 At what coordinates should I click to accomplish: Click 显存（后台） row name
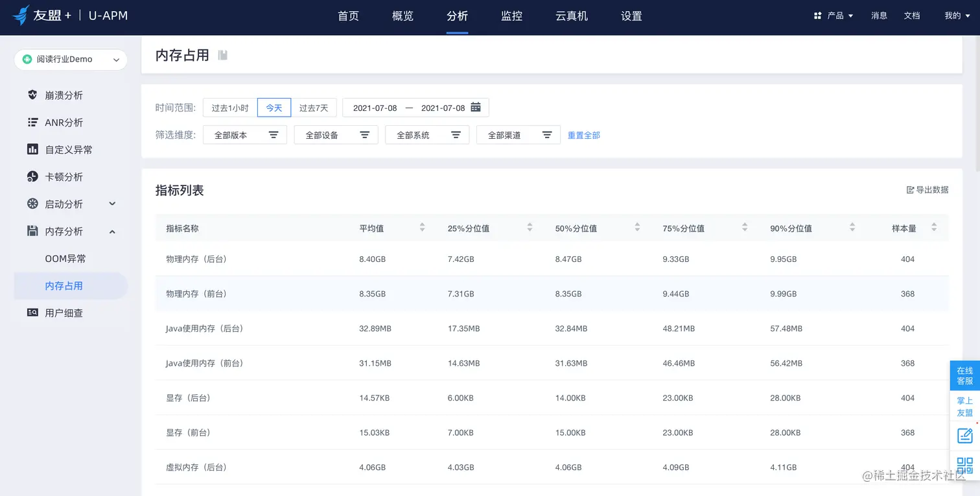click(x=189, y=398)
